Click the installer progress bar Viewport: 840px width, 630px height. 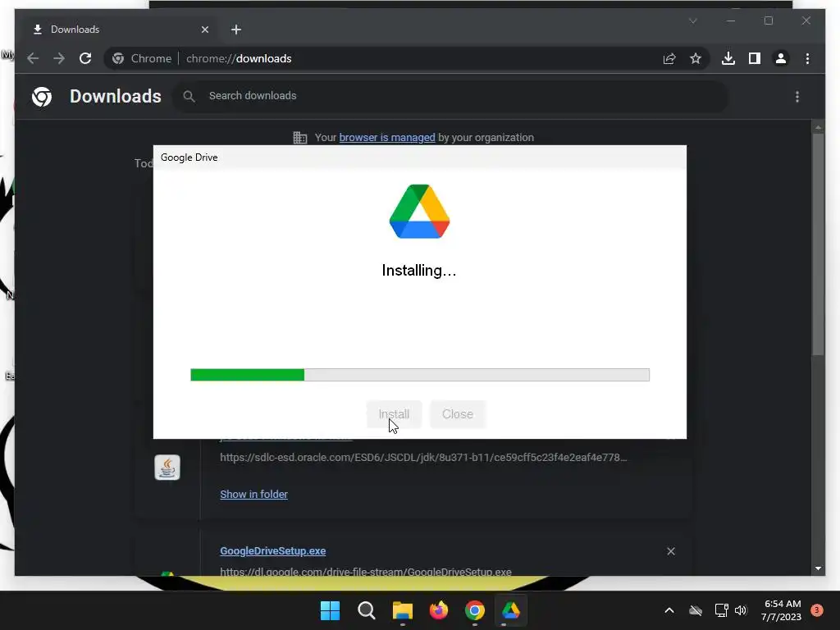click(420, 374)
